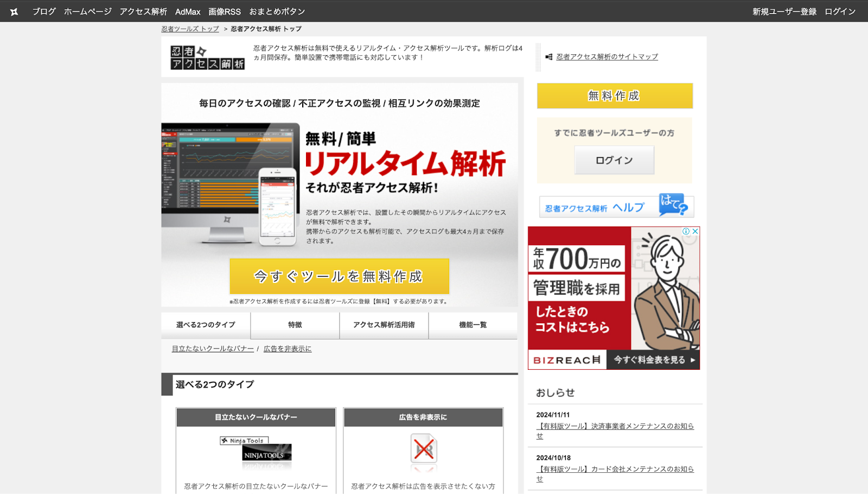Click the BIZREACH logo in the ad
The image size is (868, 494).
coord(567,360)
